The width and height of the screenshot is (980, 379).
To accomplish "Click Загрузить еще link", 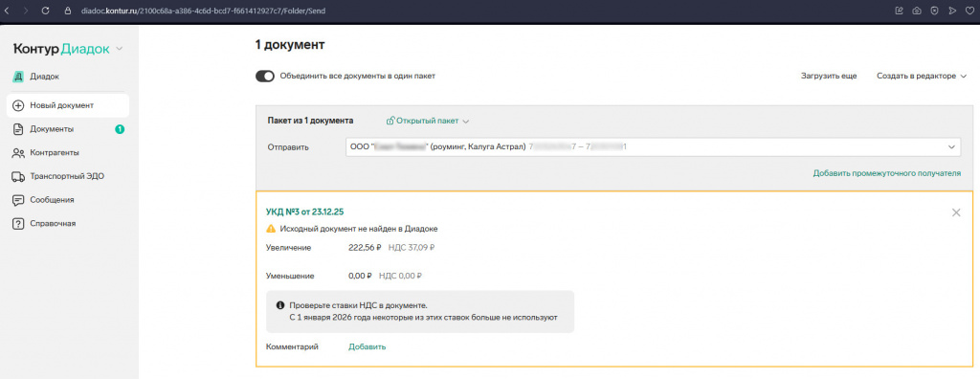I will tap(829, 77).
